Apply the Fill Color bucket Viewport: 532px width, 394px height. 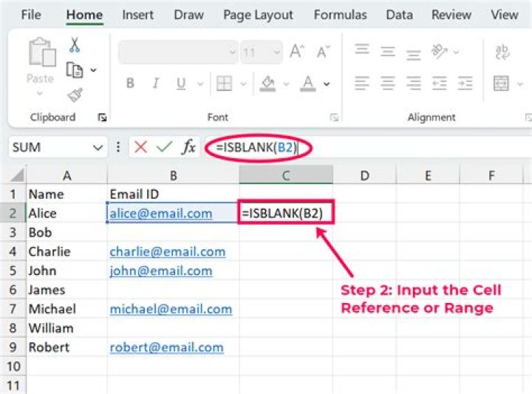[x=267, y=84]
